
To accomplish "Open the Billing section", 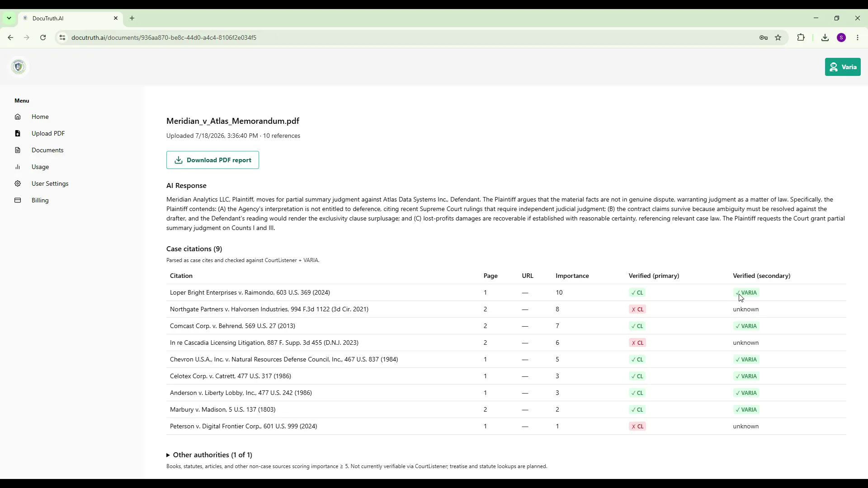I will coord(40,200).
